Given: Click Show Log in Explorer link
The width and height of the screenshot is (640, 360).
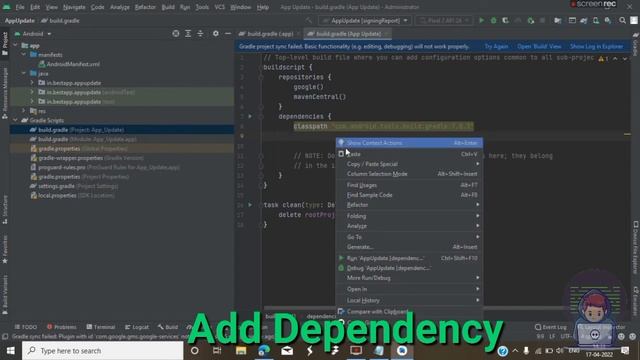Looking at the screenshot, I should [x=596, y=47].
